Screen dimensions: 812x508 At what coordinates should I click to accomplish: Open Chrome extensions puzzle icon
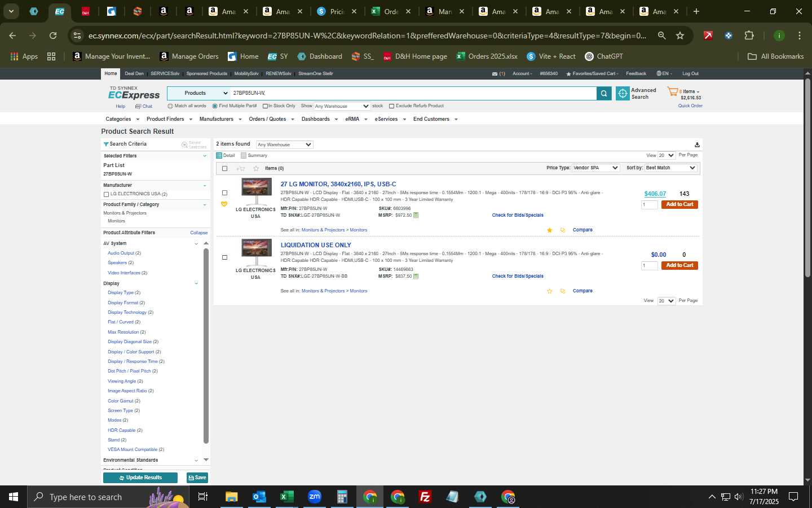[x=749, y=36]
